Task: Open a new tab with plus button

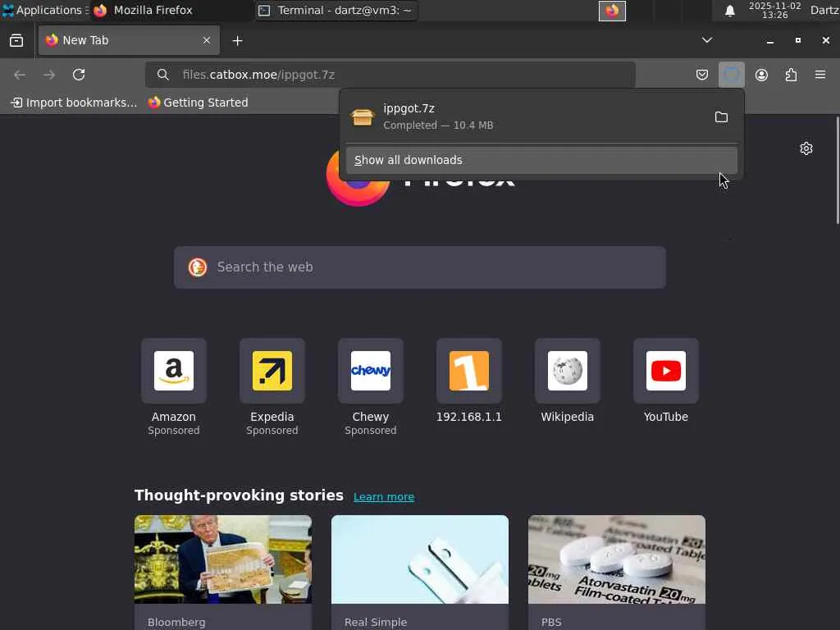Action: (x=237, y=41)
